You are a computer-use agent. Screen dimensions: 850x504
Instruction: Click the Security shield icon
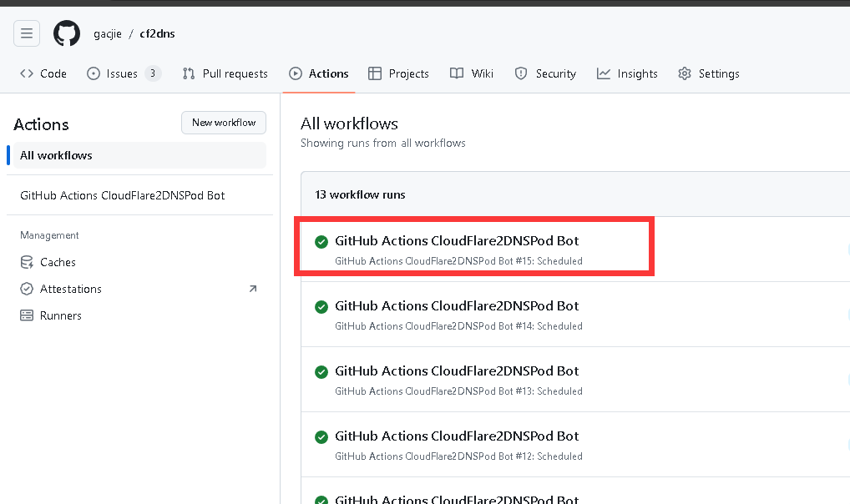521,73
